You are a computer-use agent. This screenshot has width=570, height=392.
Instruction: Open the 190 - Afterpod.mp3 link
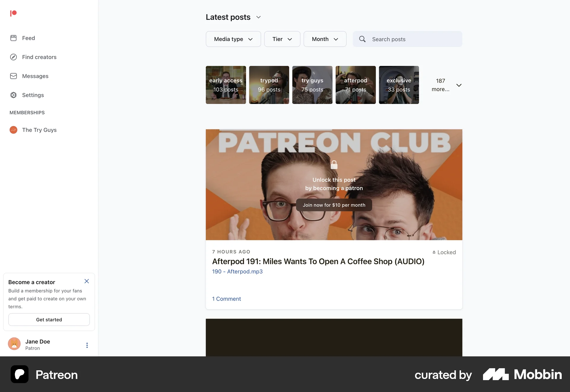pyautogui.click(x=237, y=271)
